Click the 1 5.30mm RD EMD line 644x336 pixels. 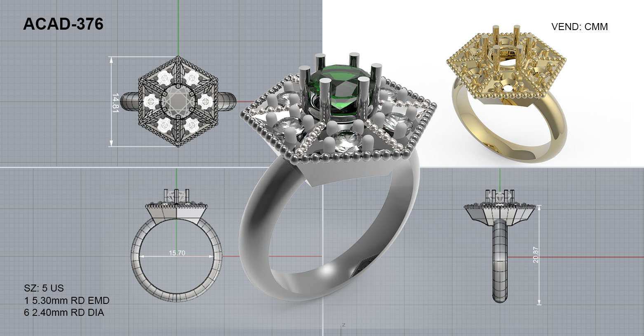coord(67,300)
